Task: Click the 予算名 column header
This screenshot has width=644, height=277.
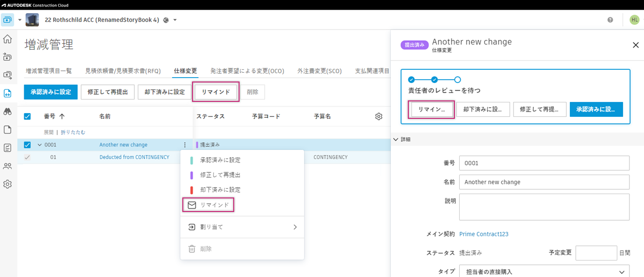Action: click(x=322, y=116)
